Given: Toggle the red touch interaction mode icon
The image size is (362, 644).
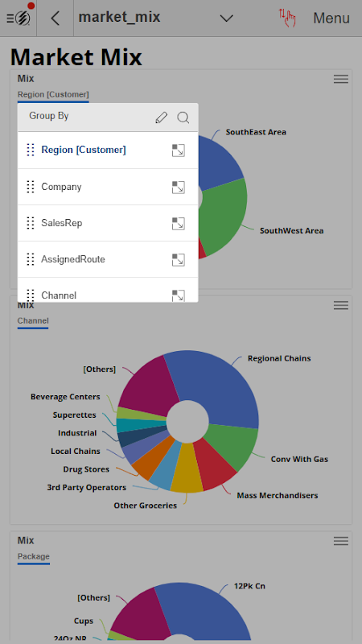Looking at the screenshot, I should click(287, 18).
